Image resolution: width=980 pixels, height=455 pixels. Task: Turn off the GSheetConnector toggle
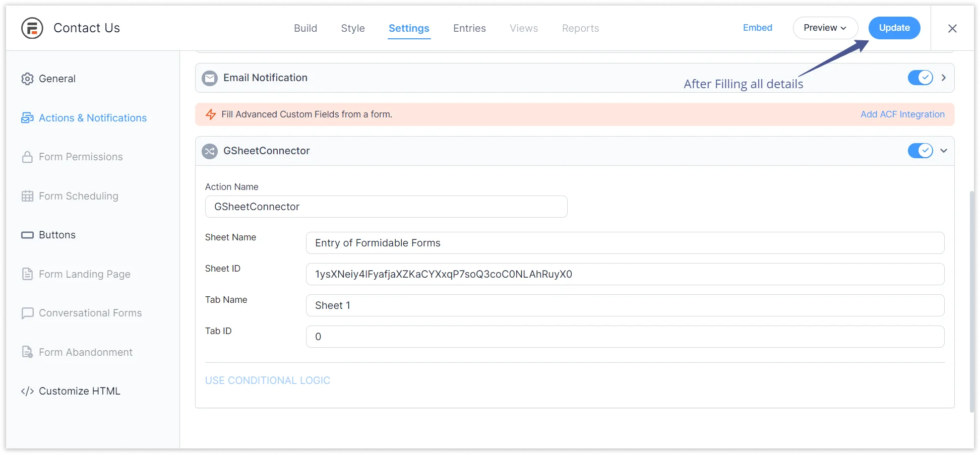click(x=920, y=151)
